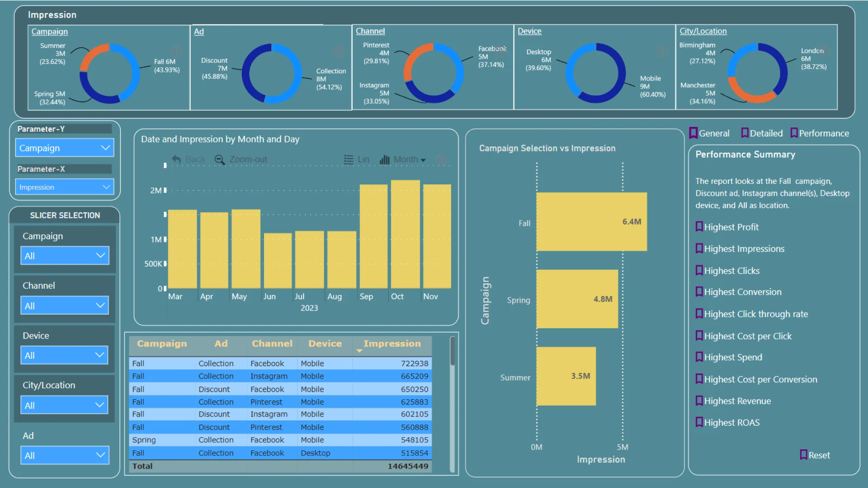Viewport: 868px width, 488px height.
Task: Click the Total 14645449 value
Action: coord(408,466)
